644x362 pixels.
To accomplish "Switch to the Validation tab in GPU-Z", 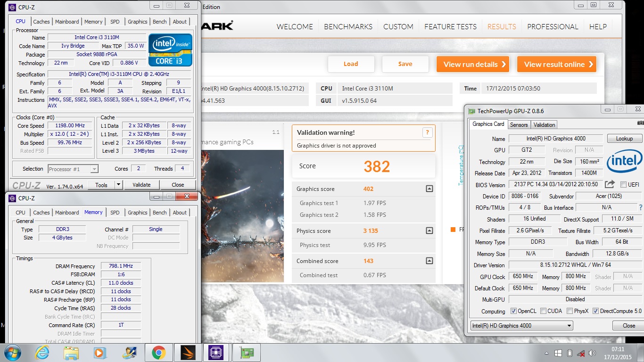I will (545, 124).
